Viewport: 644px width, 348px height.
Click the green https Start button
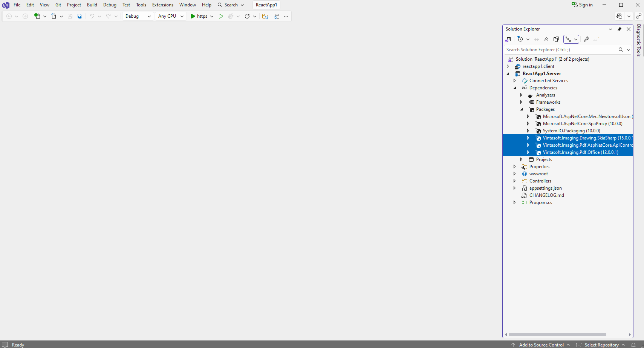coord(199,16)
